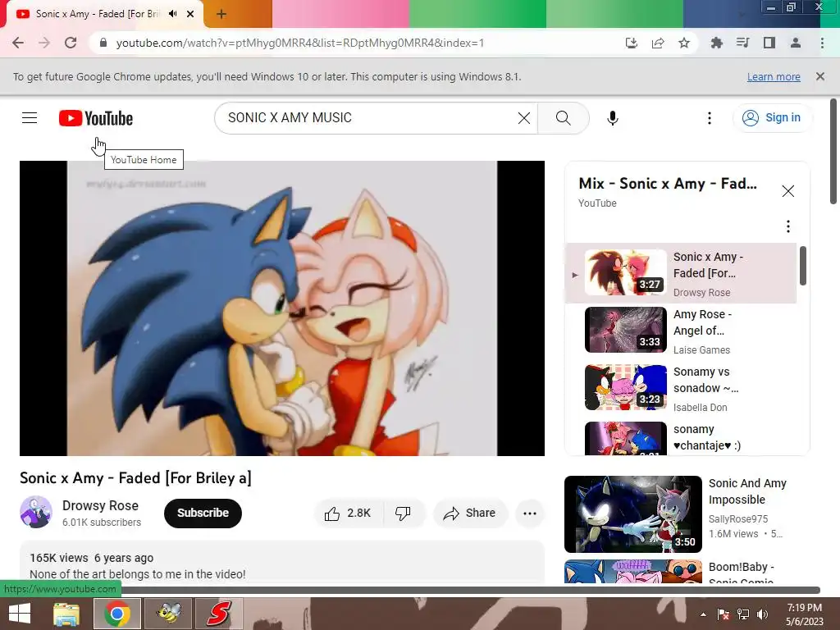Screen dimensions: 840x630
Task: Share this page via Chrome share icon
Action: click(658, 43)
